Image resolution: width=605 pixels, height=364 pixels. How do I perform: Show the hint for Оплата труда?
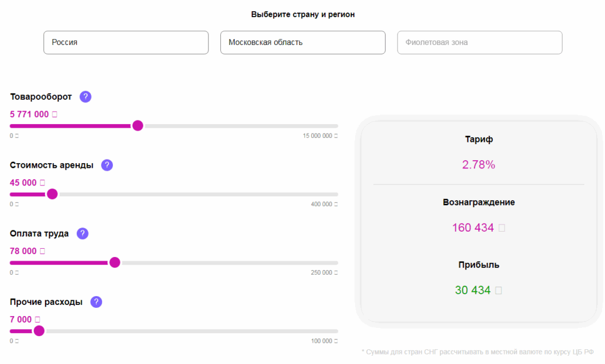tap(83, 233)
